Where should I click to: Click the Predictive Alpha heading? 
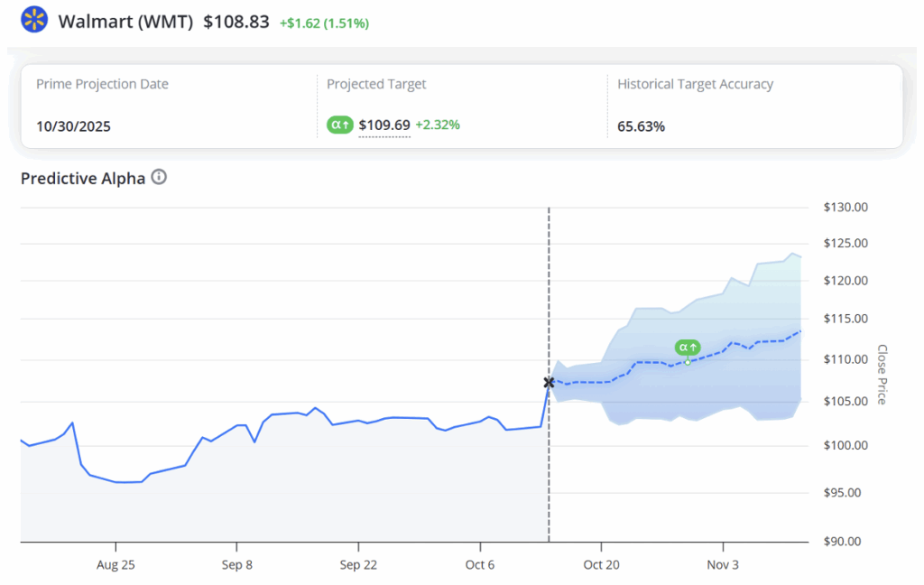83,179
